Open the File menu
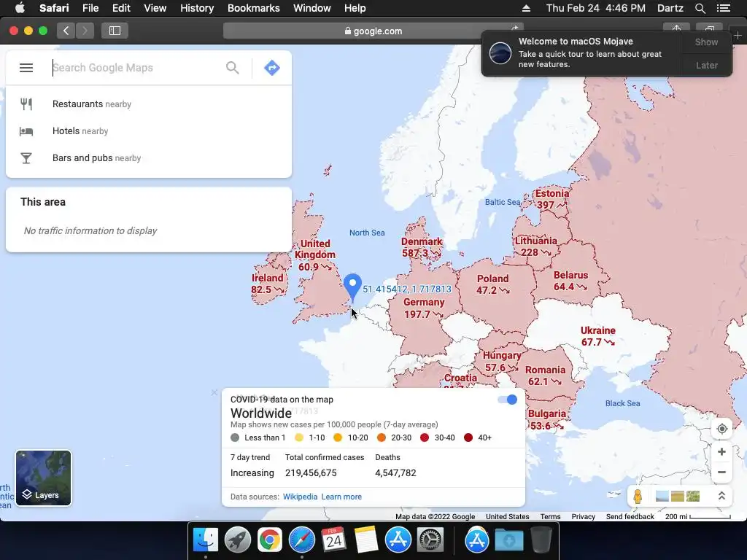 90,8
